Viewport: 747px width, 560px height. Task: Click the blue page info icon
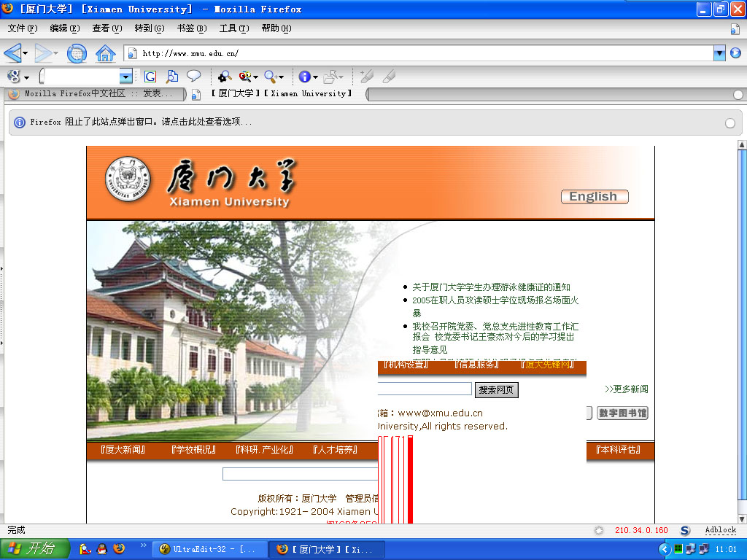(304, 76)
